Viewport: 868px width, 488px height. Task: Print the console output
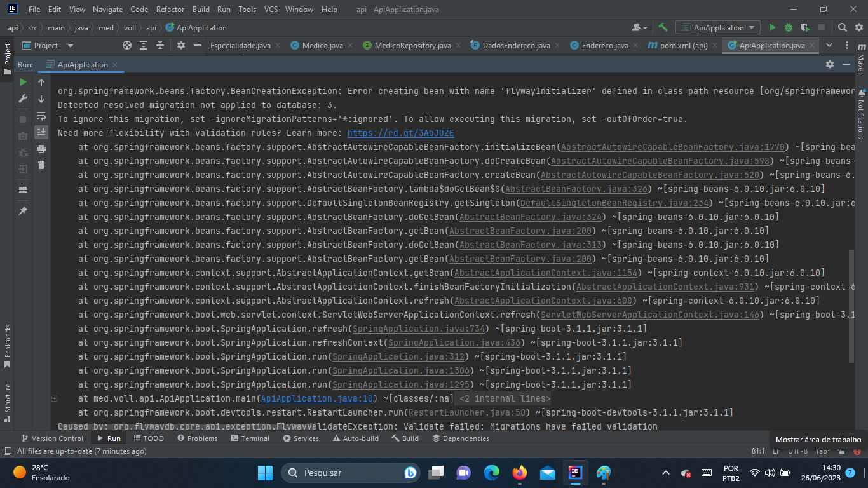[x=41, y=149]
